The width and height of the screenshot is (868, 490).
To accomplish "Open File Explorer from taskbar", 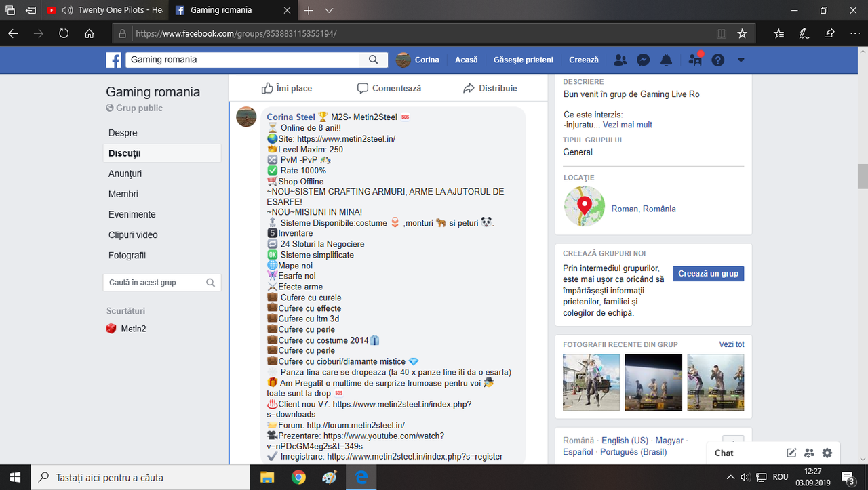I will click(267, 477).
